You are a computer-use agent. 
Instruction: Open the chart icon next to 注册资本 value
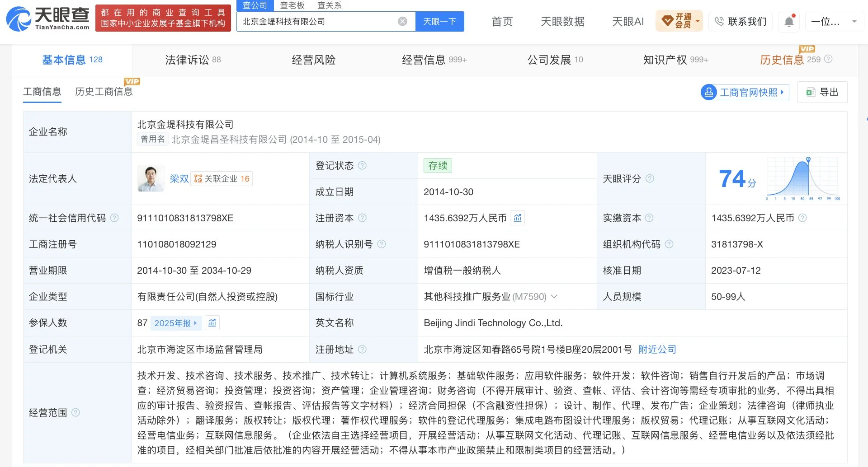(x=518, y=218)
